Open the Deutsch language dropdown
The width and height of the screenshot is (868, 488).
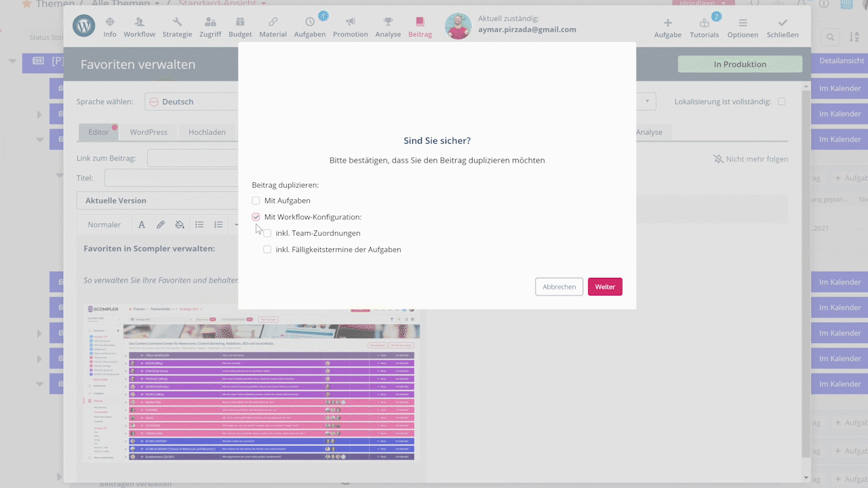pyautogui.click(x=193, y=102)
